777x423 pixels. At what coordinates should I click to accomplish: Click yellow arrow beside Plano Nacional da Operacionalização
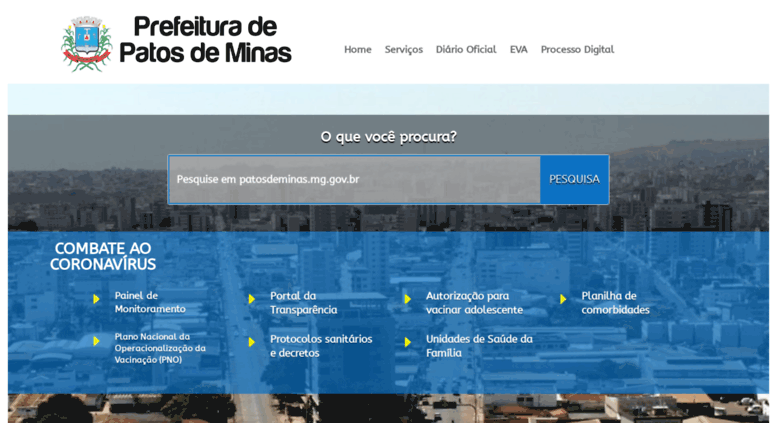97,341
